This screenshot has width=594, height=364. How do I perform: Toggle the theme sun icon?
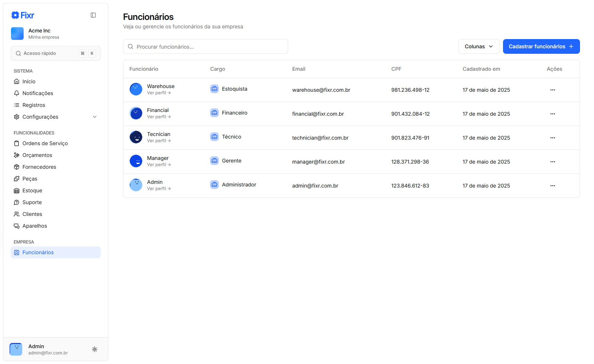click(x=95, y=349)
